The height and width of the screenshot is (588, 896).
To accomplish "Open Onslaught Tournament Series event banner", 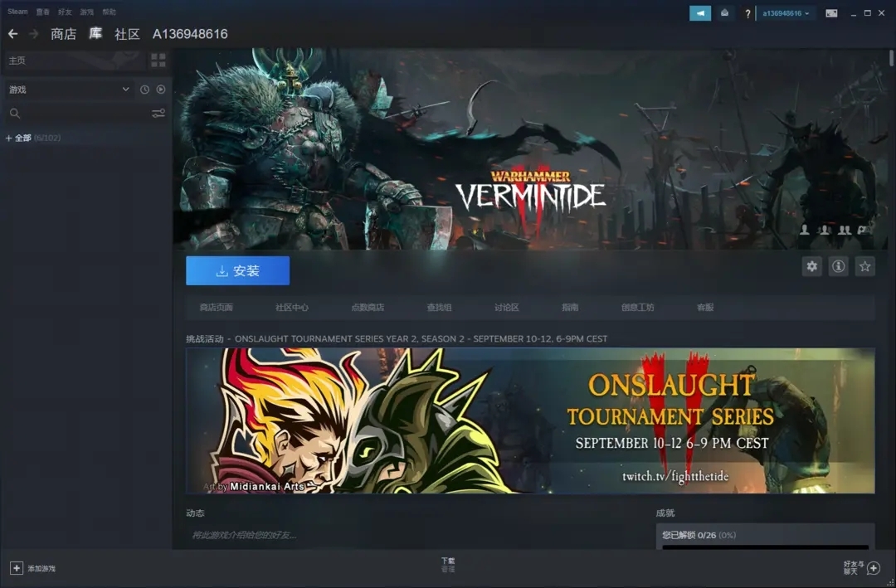I will tap(530, 420).
